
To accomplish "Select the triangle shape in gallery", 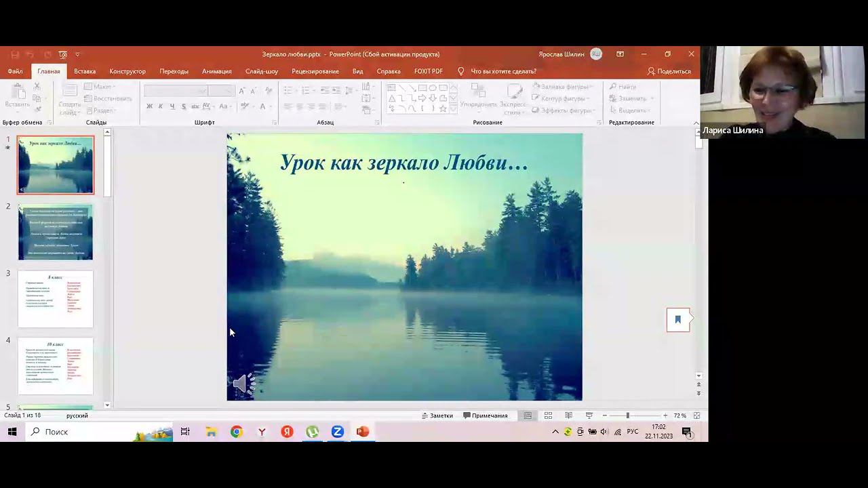I will [391, 98].
